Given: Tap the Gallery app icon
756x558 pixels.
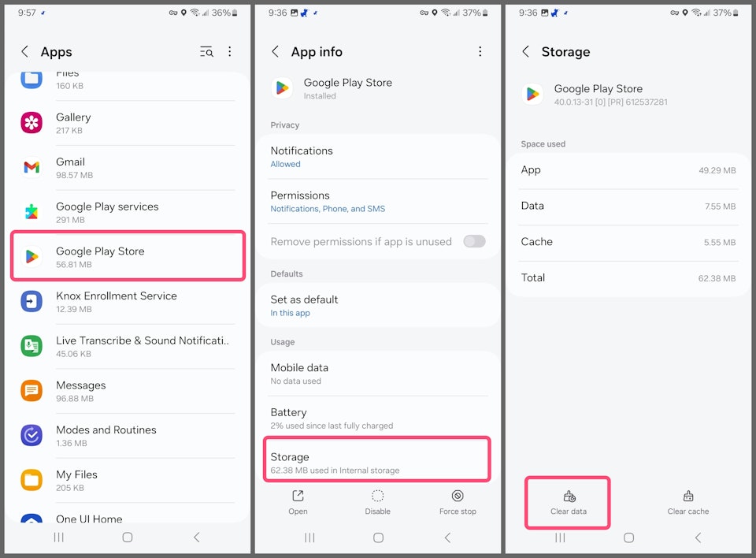Looking at the screenshot, I should tap(31, 123).
